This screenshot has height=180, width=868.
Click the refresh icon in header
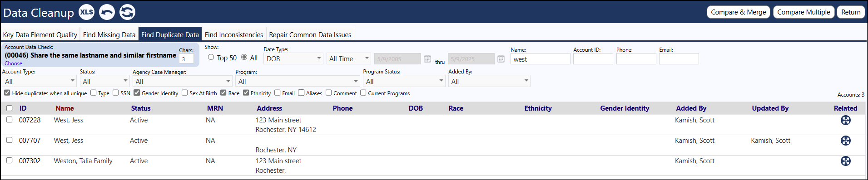click(x=127, y=12)
